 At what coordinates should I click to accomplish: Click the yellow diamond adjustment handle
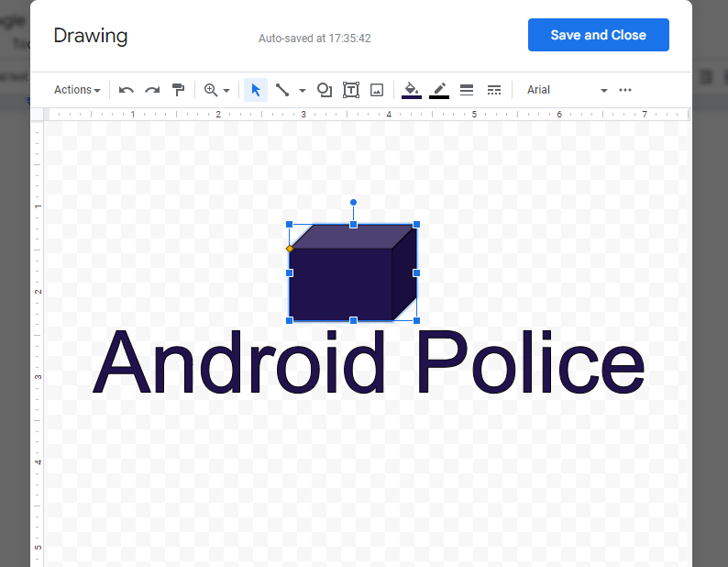pyautogui.click(x=290, y=249)
